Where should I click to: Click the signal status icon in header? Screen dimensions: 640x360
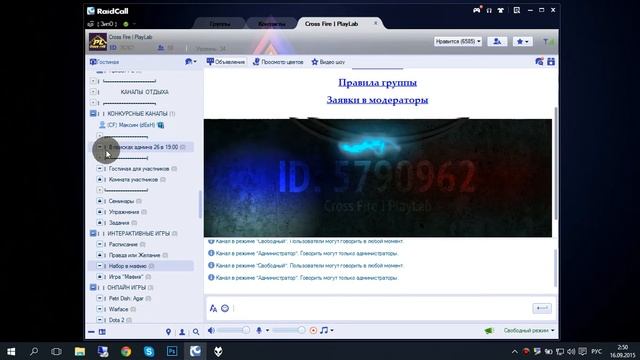click(548, 42)
